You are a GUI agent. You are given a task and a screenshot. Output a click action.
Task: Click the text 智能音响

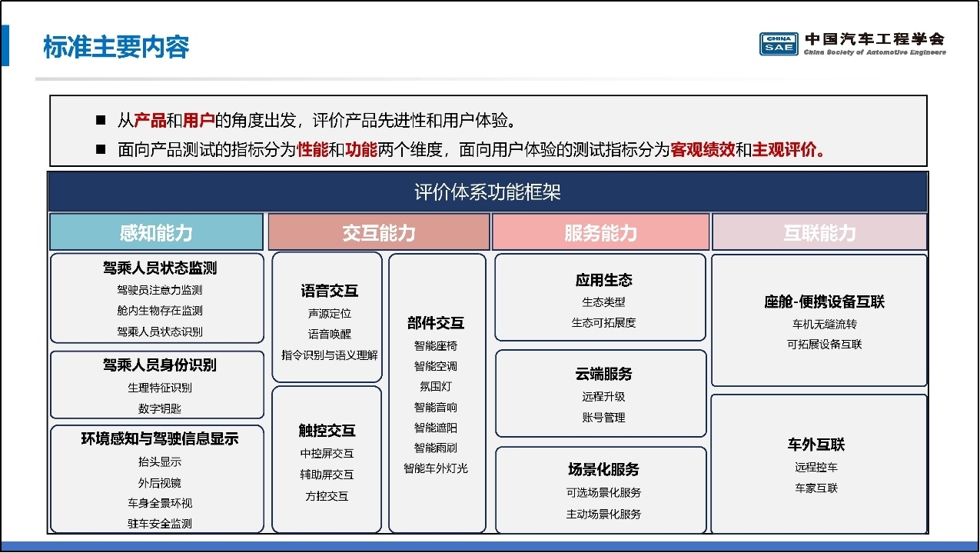[x=436, y=407]
